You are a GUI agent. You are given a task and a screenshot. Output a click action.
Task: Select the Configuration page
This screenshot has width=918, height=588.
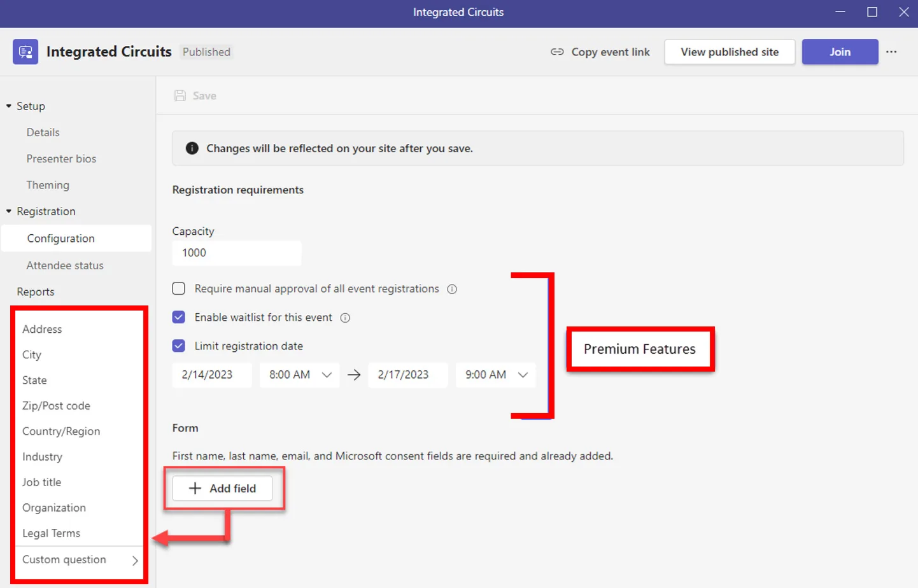[x=76, y=238]
